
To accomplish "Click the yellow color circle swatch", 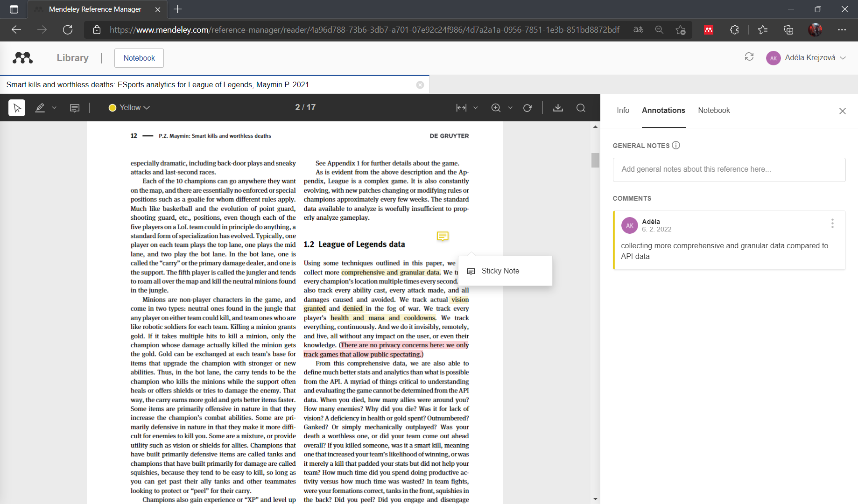I will [112, 108].
